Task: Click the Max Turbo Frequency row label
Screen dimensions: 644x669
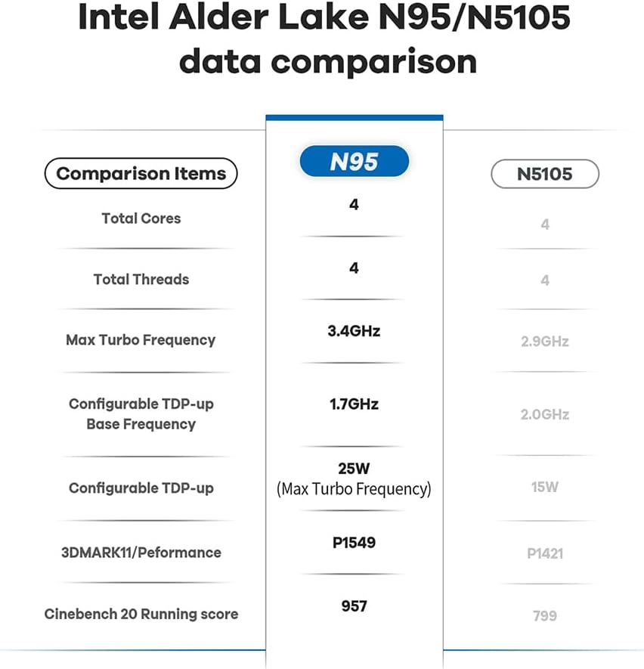Action: (141, 340)
